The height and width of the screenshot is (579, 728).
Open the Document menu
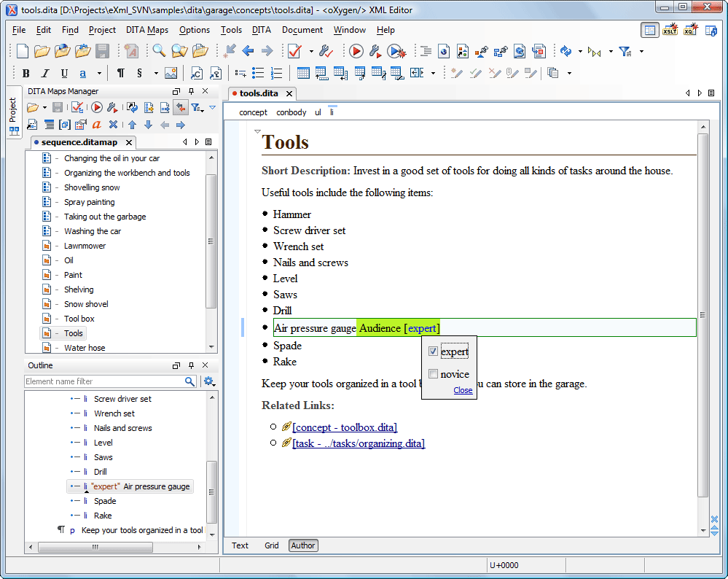(302, 30)
